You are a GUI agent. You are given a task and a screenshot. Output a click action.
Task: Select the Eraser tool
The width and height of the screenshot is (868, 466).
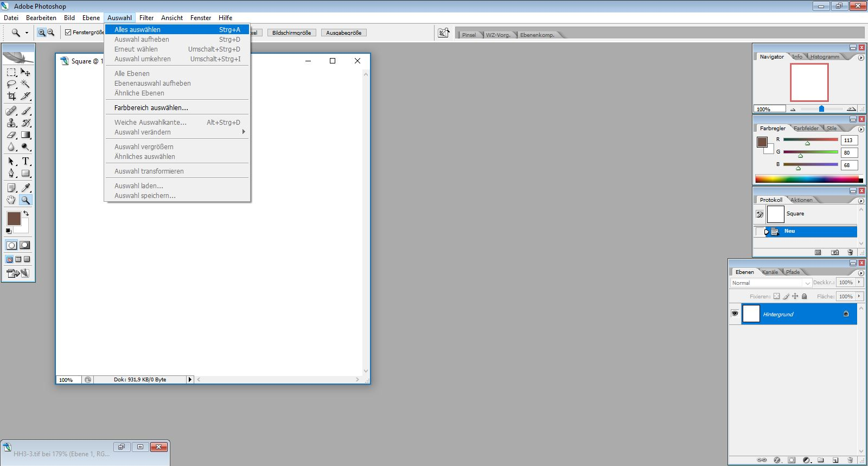pos(11,135)
